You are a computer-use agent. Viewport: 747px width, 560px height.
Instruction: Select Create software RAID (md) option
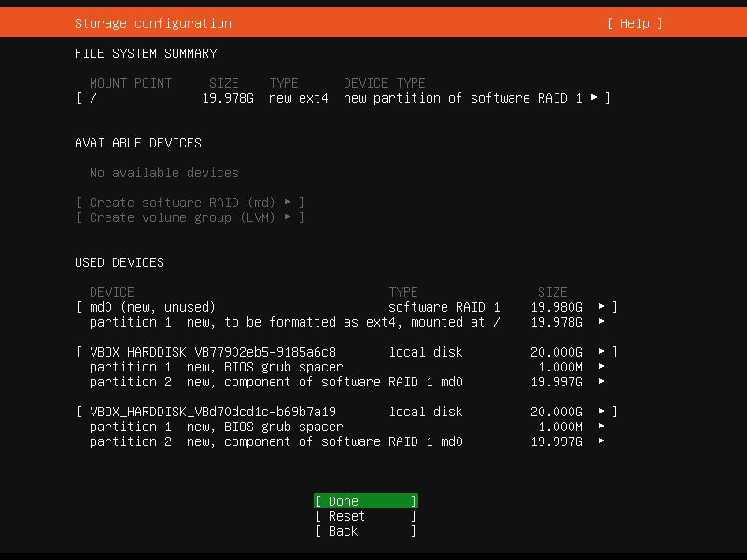click(190, 203)
